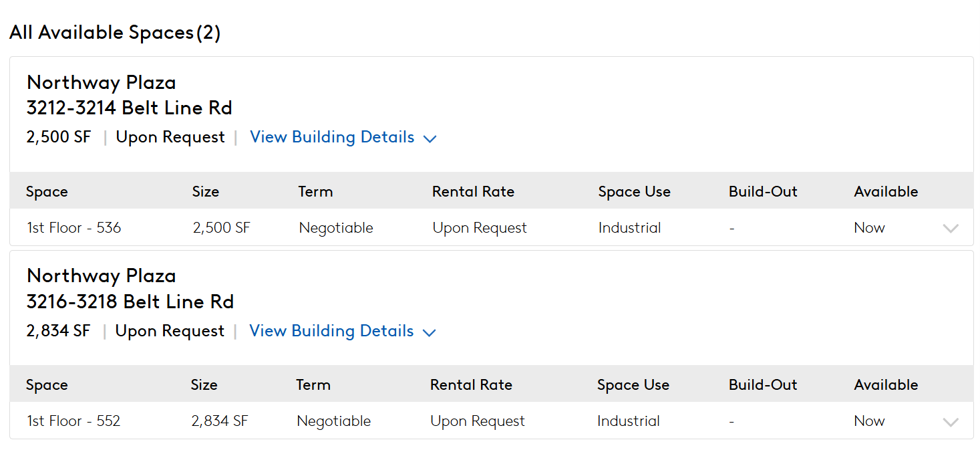Expand chevron beside second View Building Details
Viewport: 980px width, 456px height.
[430, 333]
